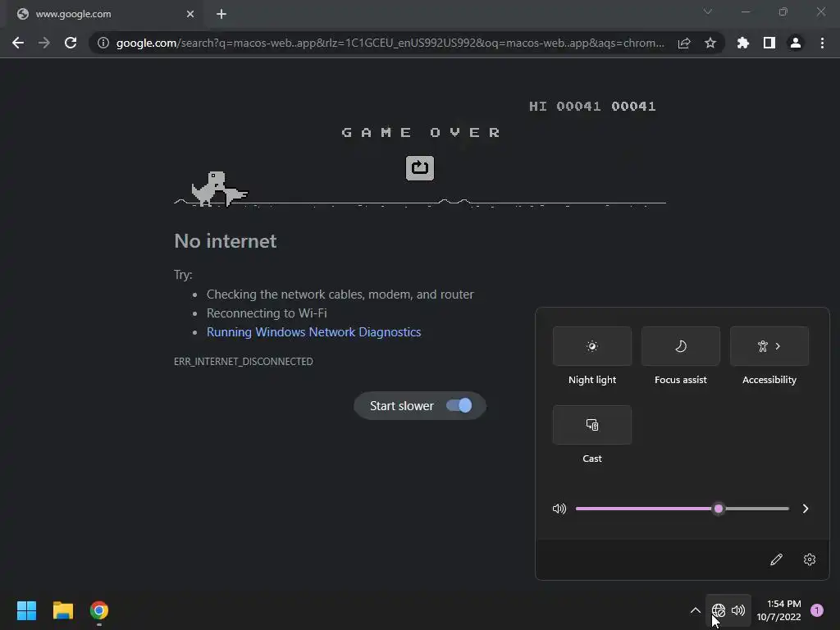The width and height of the screenshot is (840, 630).
Task: Click 'Checking the network cables' suggestion
Action: tap(340, 294)
